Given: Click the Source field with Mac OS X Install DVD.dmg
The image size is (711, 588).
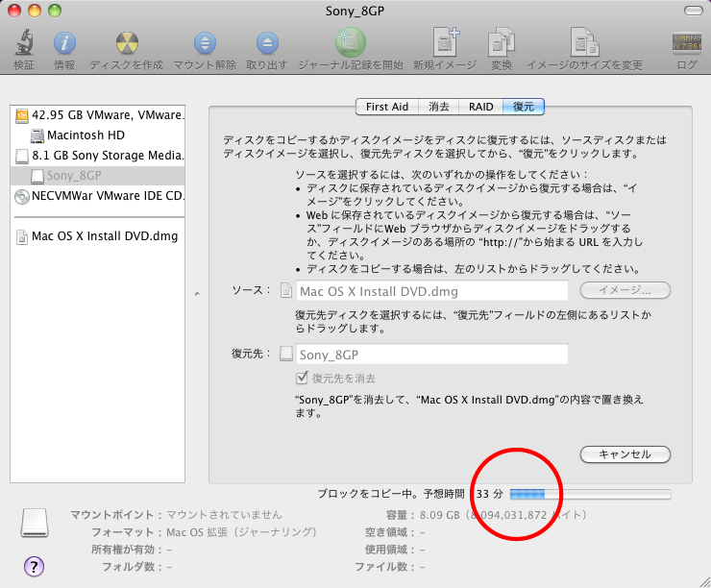Looking at the screenshot, I should (431, 290).
